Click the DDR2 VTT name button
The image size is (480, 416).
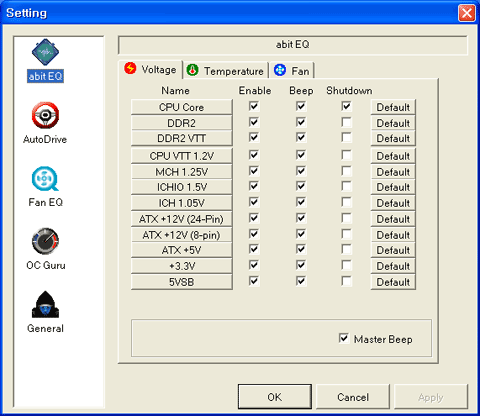182,138
